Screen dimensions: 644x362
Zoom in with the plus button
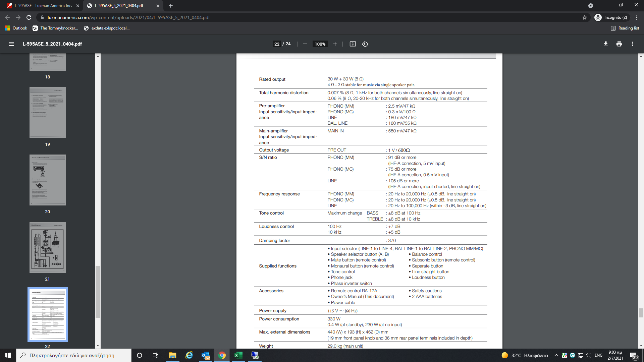tap(335, 44)
